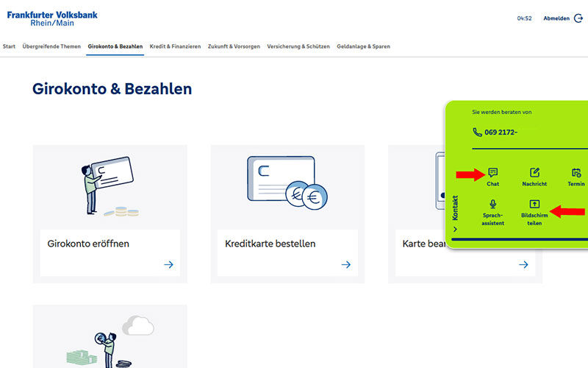Click the text Sie werden beraten von

point(502,112)
